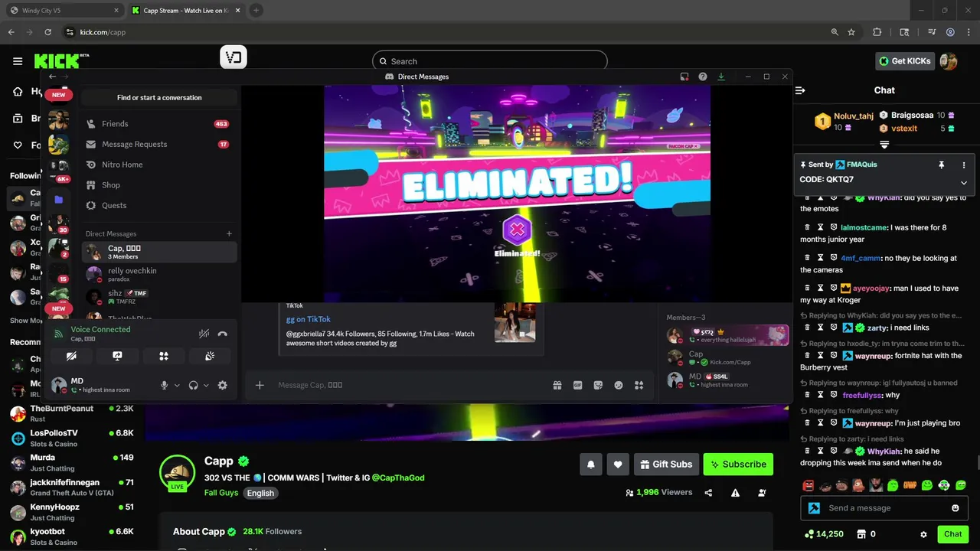The height and width of the screenshot is (551, 980).
Task: Expand headphone output options arrow
Action: pos(206,386)
